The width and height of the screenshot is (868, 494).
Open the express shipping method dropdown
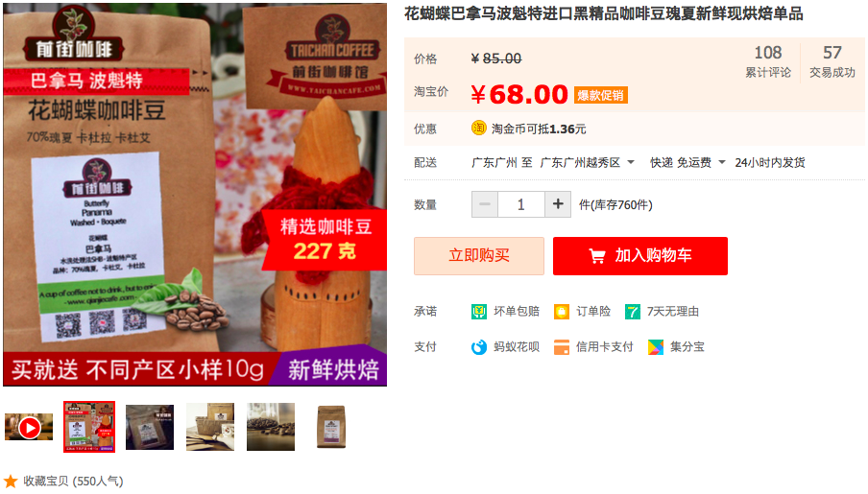(722, 162)
